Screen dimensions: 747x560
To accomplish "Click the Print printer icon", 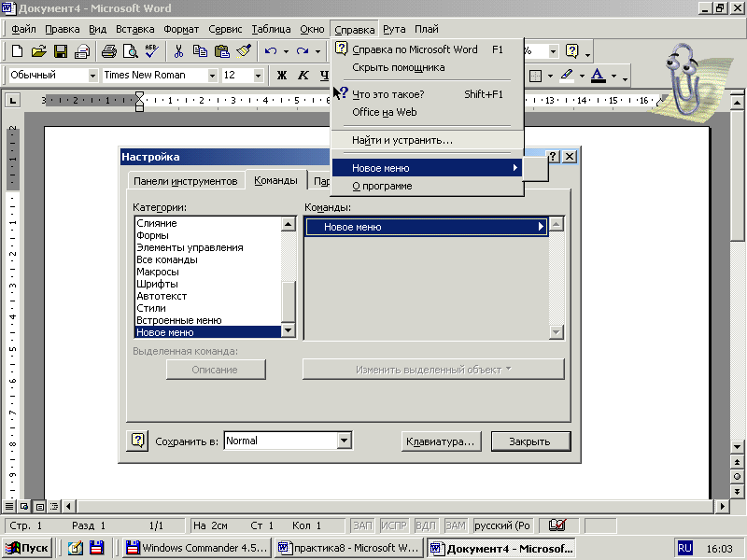I will pyautogui.click(x=109, y=51).
